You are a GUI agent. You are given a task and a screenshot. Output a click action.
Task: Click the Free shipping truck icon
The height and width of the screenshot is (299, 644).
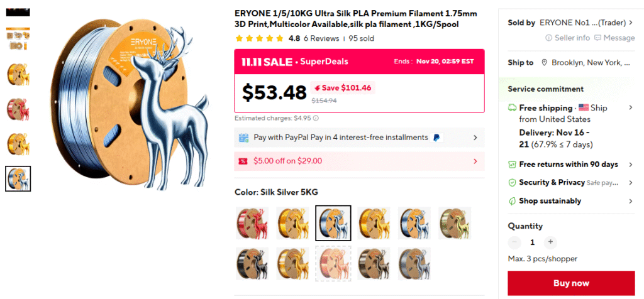click(x=513, y=108)
